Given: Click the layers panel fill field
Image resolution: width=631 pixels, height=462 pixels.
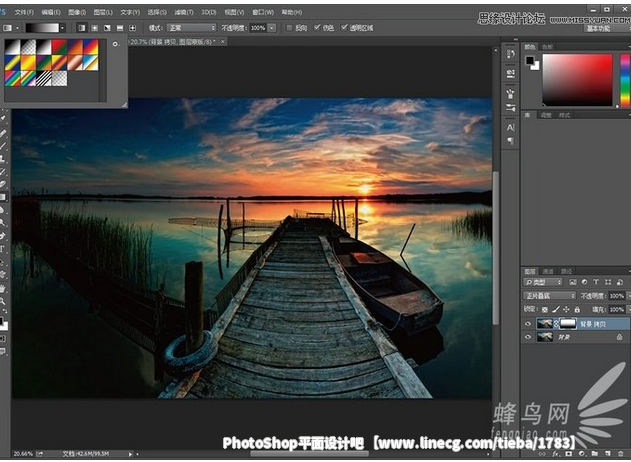Looking at the screenshot, I should click(x=617, y=309).
